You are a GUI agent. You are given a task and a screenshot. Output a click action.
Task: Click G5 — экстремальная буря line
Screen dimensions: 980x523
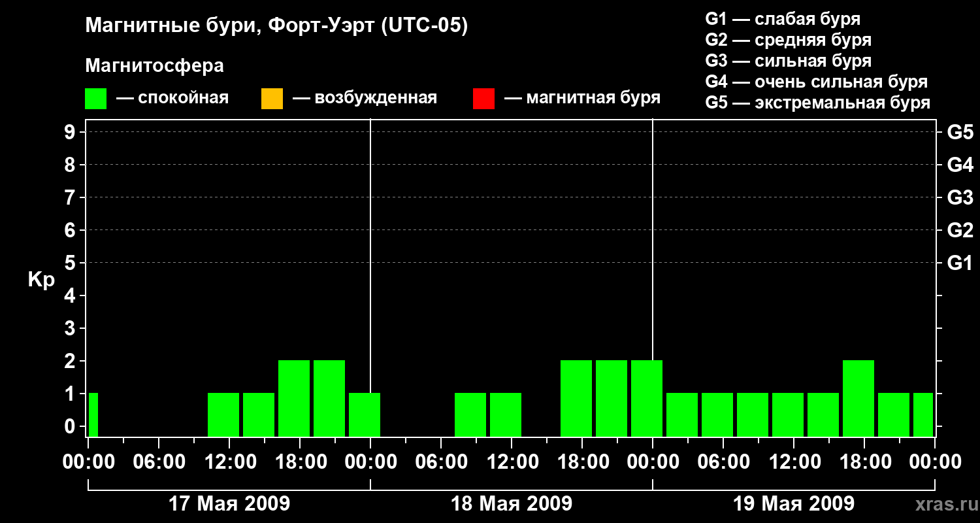[818, 103]
